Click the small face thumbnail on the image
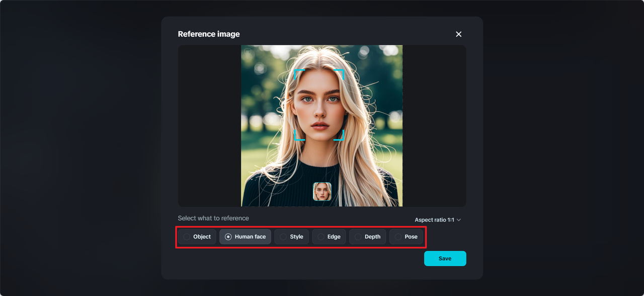This screenshot has width=644, height=296. 322,191
